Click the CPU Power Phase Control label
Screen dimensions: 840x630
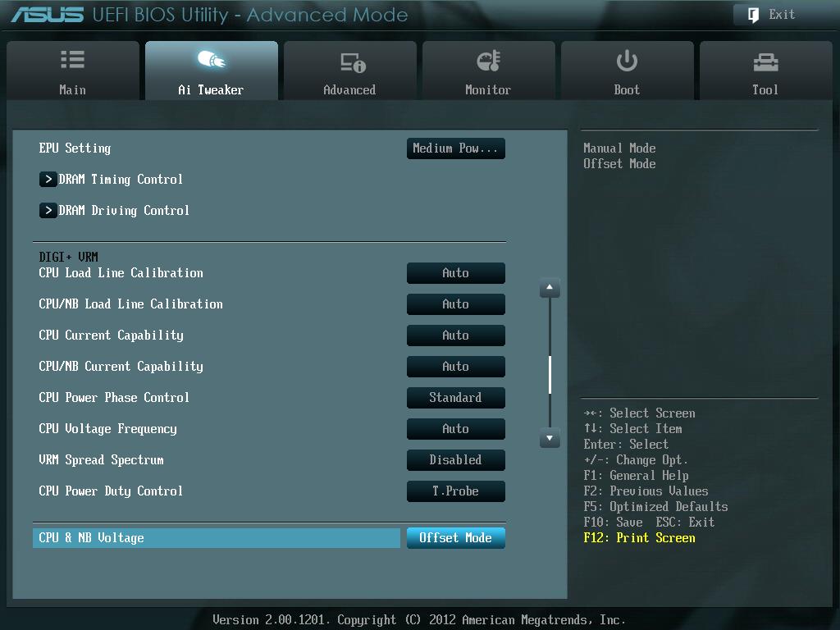click(114, 398)
